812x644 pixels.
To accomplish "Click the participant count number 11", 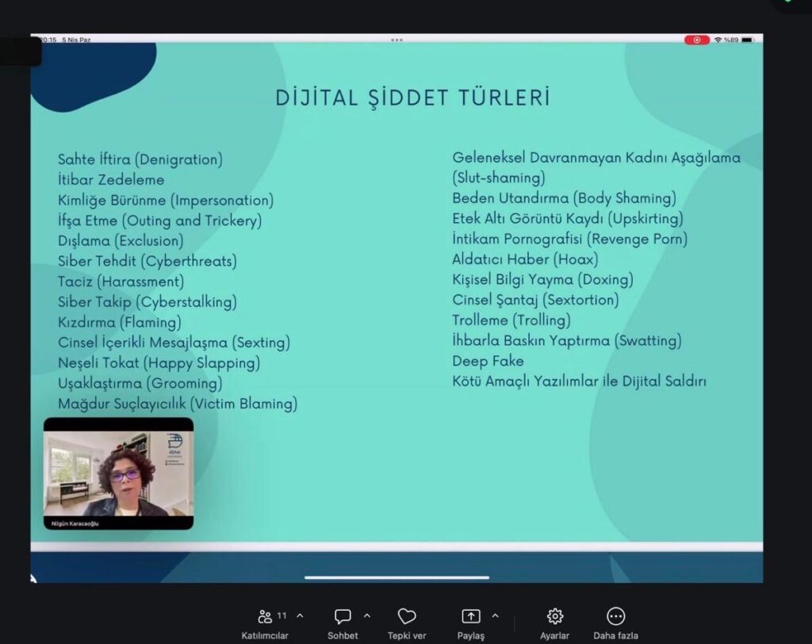I will coord(282,615).
